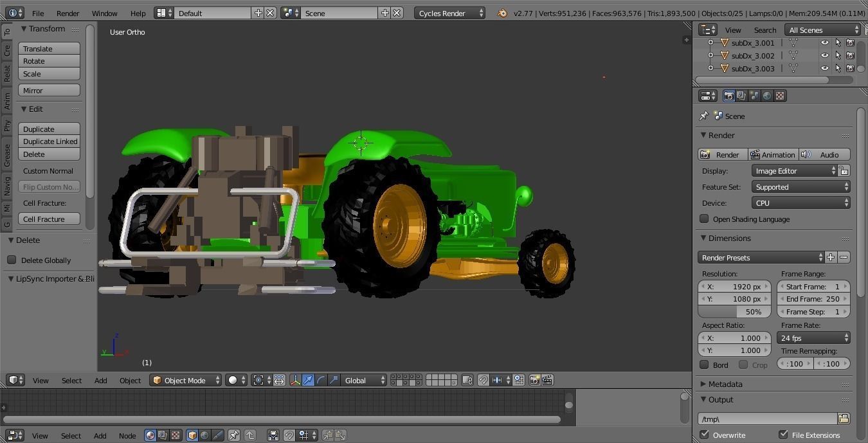
Task: Click the go to parent node tree icon
Action: [x=250, y=435]
